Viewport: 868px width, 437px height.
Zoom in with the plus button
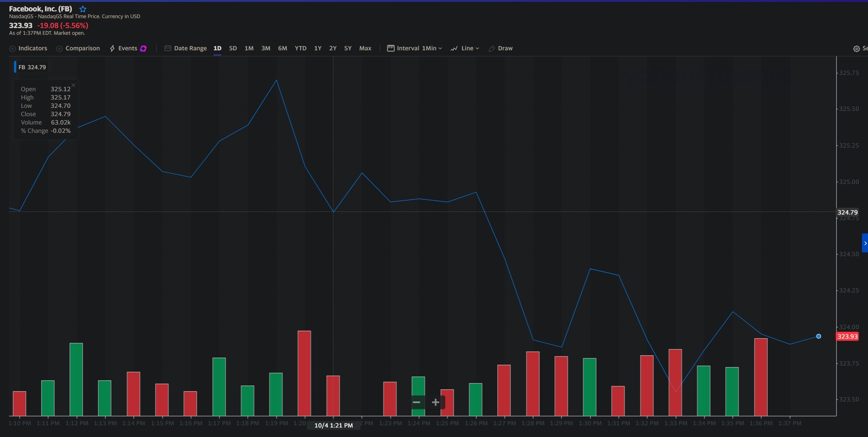(x=436, y=402)
